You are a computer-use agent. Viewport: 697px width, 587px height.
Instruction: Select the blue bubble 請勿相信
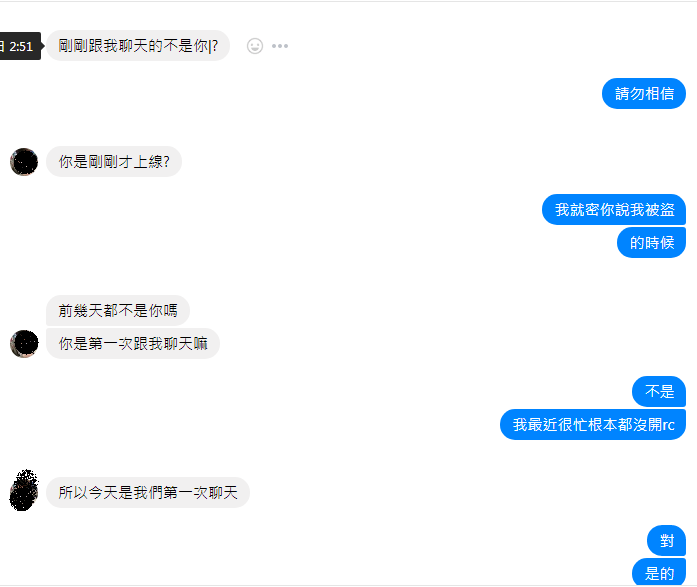(x=644, y=93)
